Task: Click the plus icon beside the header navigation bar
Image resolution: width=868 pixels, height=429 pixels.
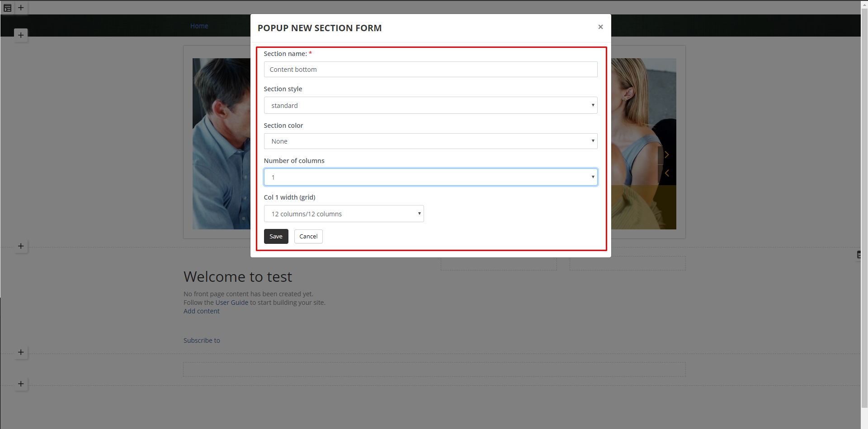Action: click(x=21, y=35)
